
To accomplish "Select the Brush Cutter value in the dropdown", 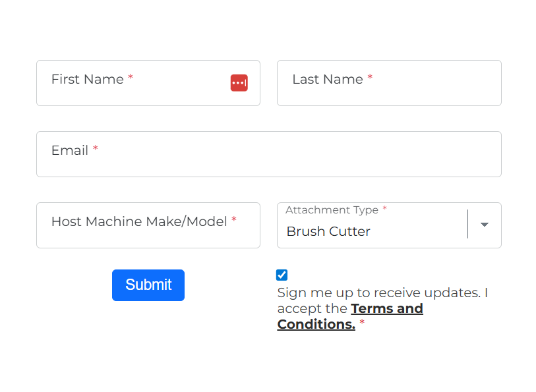I will [x=328, y=231].
